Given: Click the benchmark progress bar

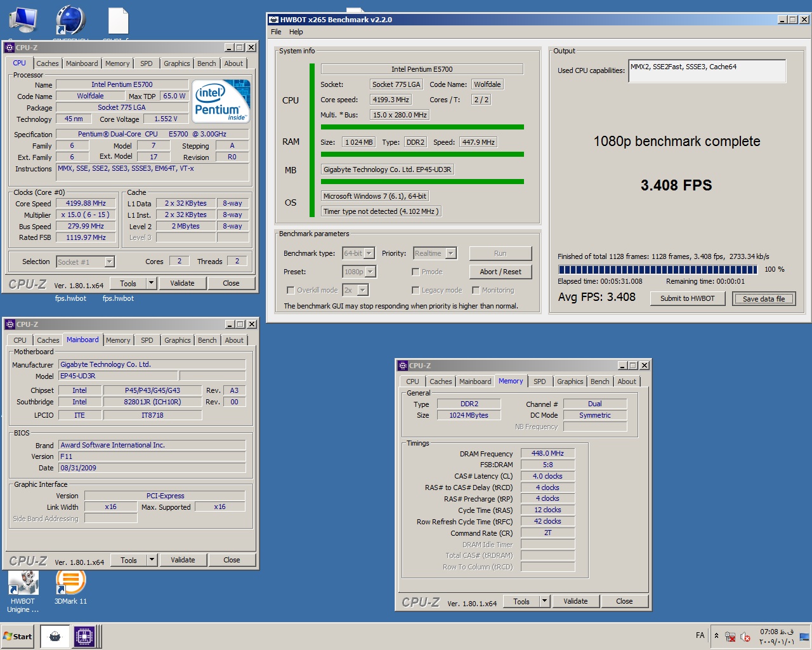Looking at the screenshot, I should click(658, 270).
